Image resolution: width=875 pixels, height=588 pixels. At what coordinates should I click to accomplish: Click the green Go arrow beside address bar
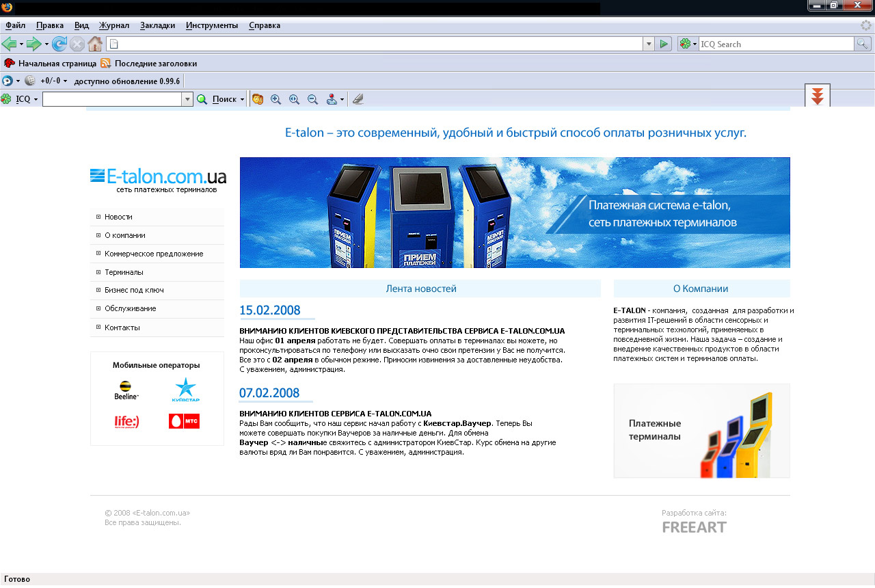[663, 44]
